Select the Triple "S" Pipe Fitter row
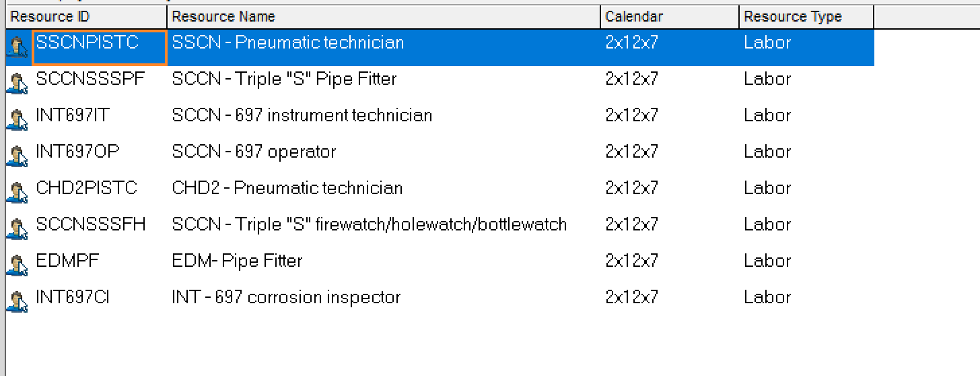 point(440,79)
